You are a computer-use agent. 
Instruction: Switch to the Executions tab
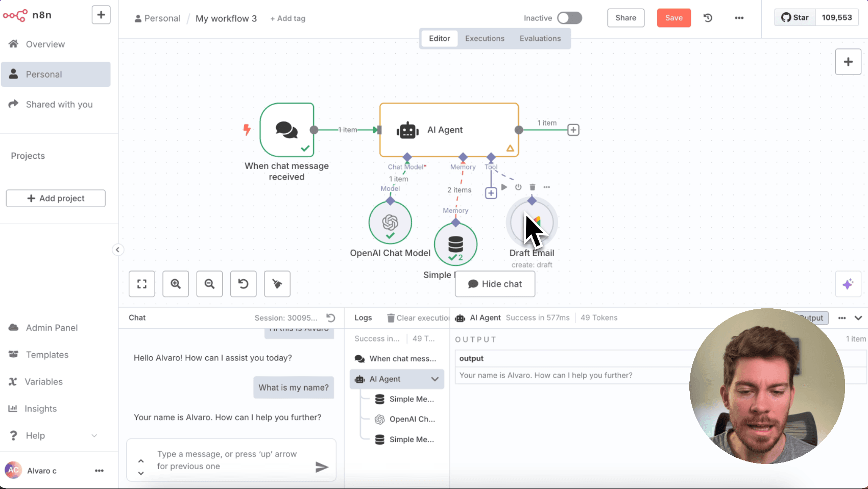click(x=485, y=38)
